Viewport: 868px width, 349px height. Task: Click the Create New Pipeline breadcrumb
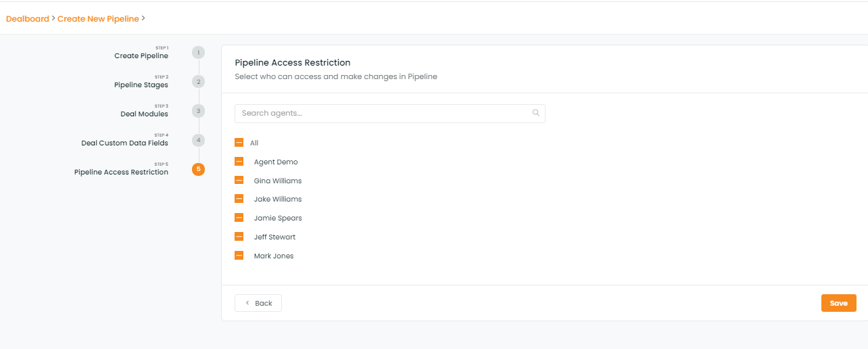(x=98, y=19)
